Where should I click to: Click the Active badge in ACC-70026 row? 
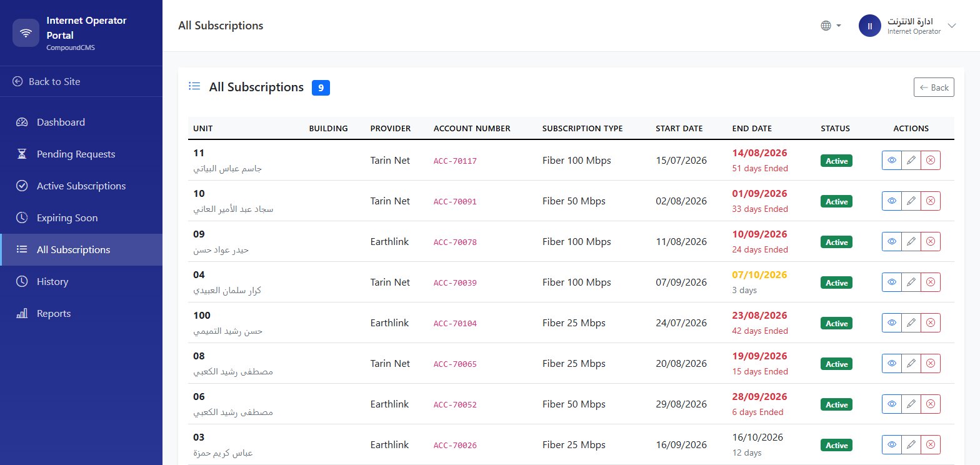click(837, 446)
